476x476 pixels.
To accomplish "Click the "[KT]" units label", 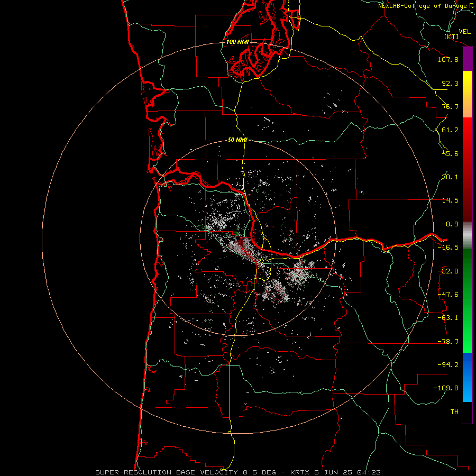I will pos(452,36).
